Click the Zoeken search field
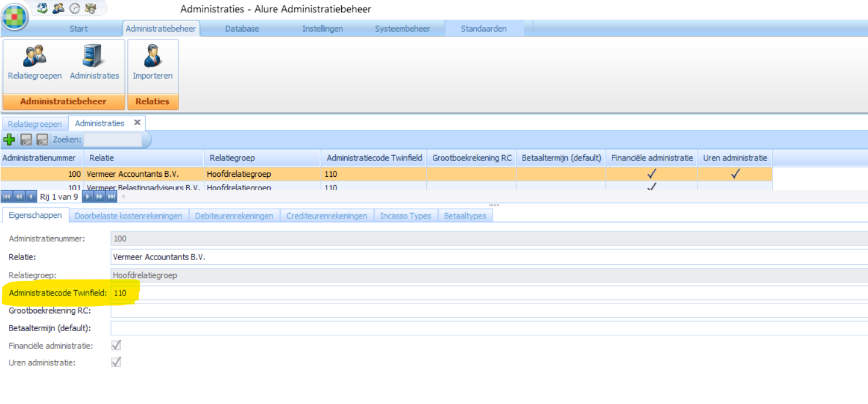Screen dimensions: 868x404 point(113,140)
